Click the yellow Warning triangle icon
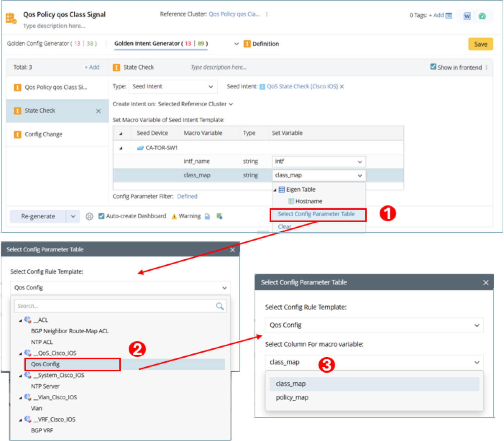The height and width of the screenshot is (441, 504). pos(174,216)
